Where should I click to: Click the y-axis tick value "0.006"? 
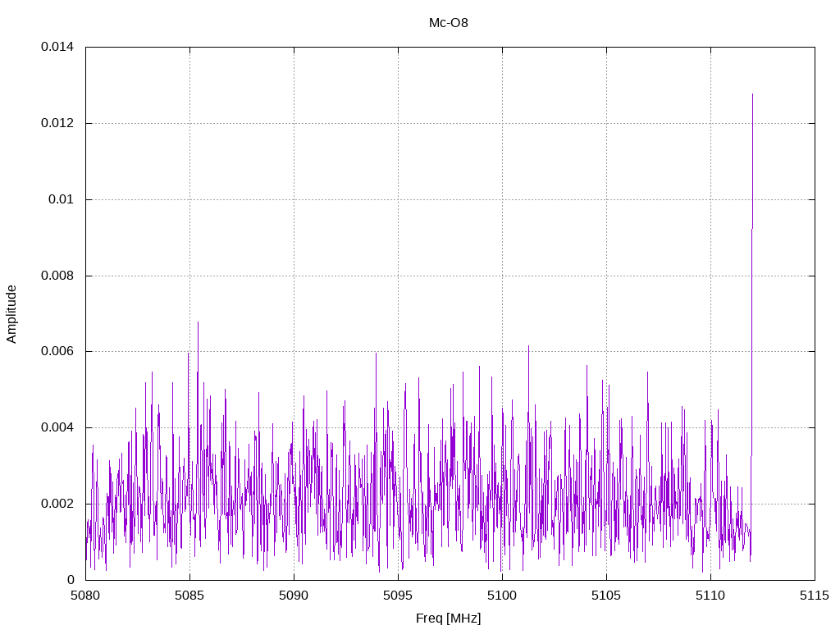pos(57,351)
